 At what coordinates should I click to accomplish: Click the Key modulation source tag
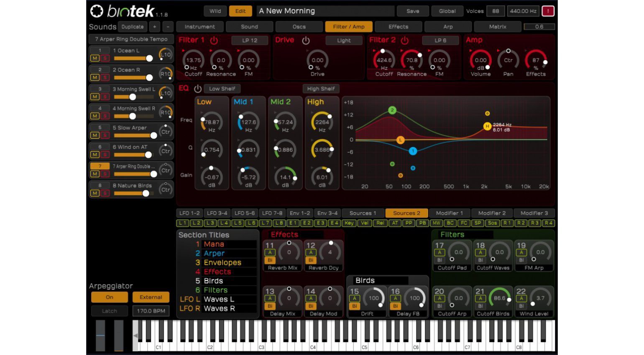coord(349,223)
